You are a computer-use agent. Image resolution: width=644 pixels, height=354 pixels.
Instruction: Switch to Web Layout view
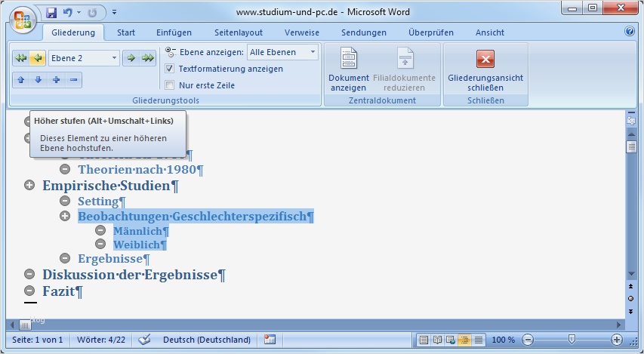pos(451,340)
